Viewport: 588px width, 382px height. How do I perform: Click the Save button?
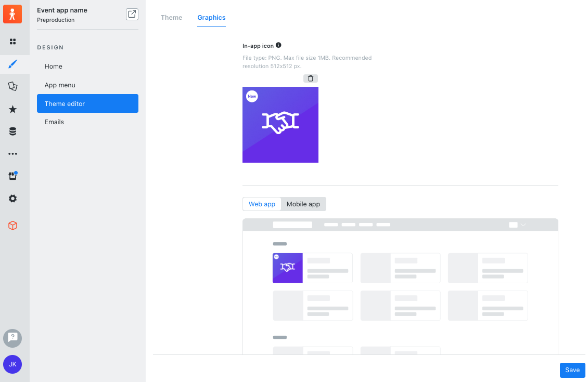coord(572,370)
